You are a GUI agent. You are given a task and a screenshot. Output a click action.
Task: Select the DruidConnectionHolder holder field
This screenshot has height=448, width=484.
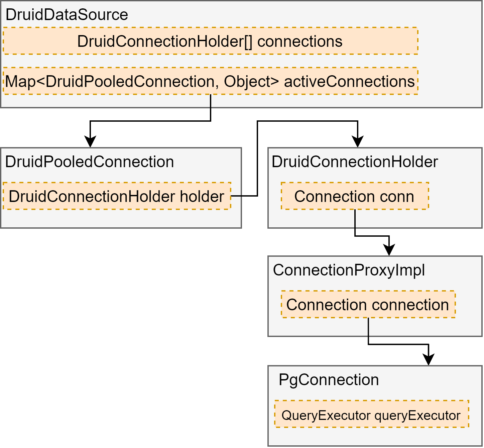pos(117,196)
